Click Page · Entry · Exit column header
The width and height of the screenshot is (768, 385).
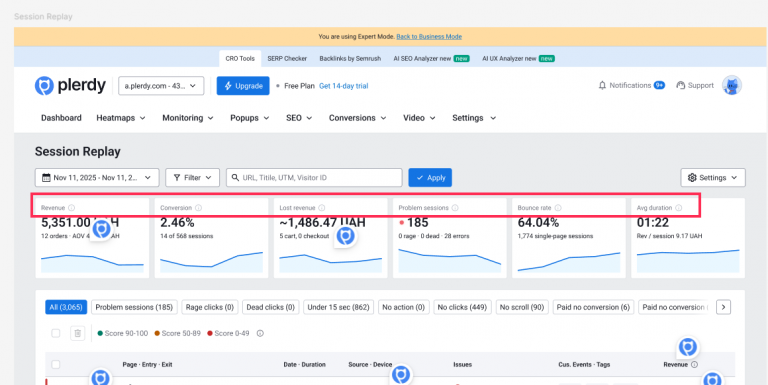147,364
